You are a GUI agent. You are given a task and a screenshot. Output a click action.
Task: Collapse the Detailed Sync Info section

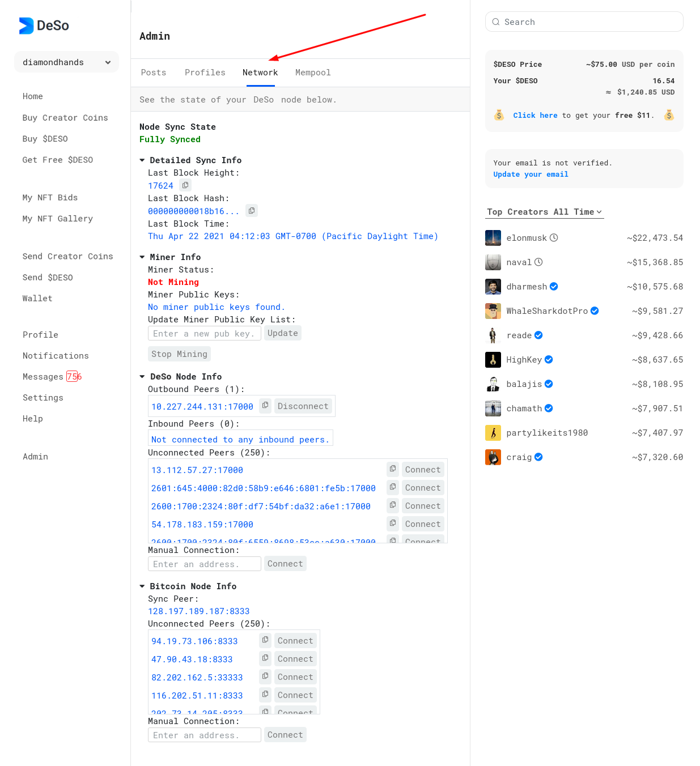click(142, 160)
